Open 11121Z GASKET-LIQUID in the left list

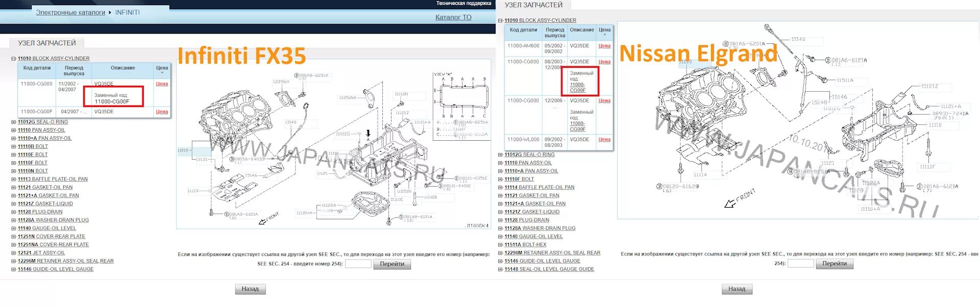click(x=45, y=203)
